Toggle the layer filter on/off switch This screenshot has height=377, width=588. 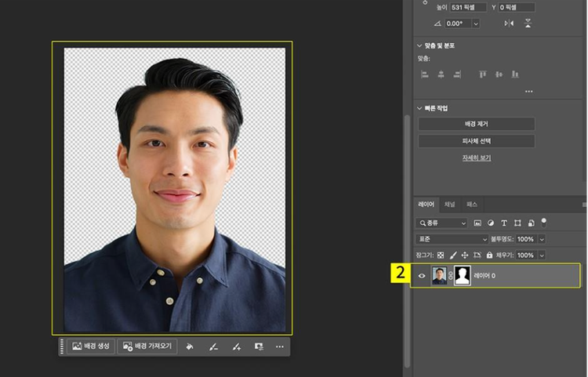point(544,222)
